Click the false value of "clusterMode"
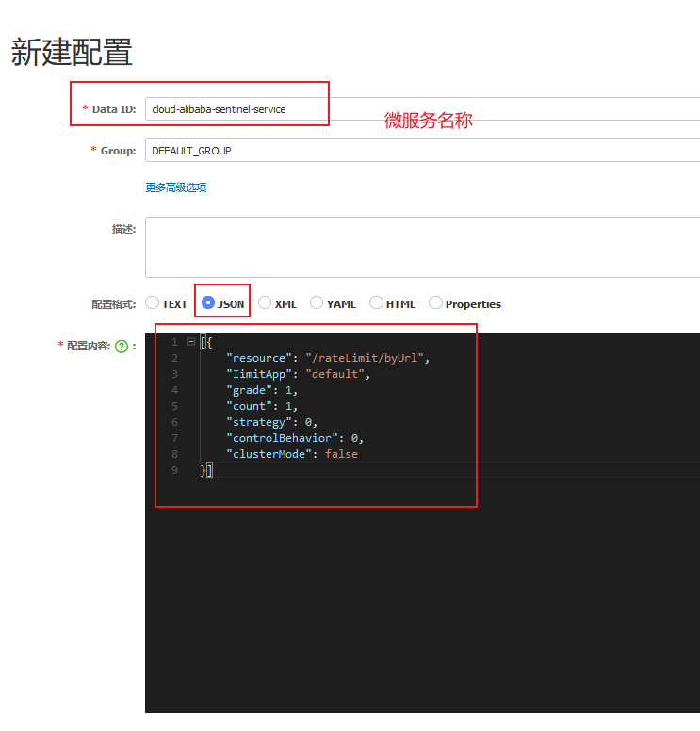 [x=341, y=454]
